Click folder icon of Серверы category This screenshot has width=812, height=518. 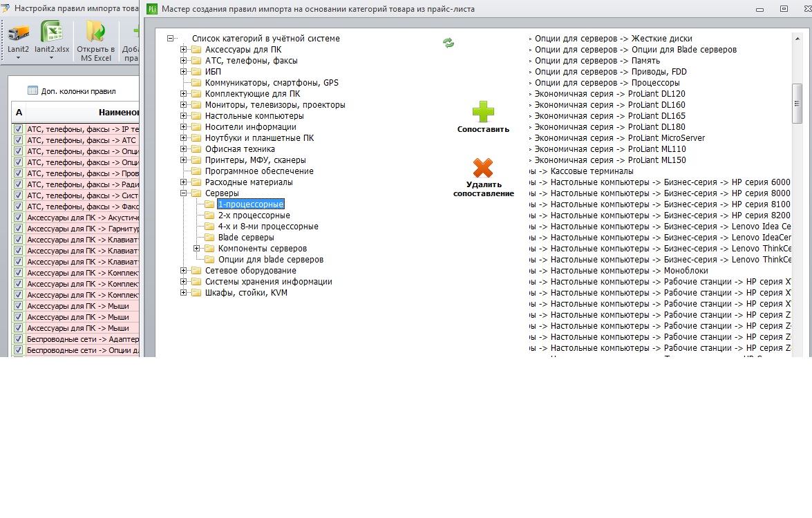196,193
